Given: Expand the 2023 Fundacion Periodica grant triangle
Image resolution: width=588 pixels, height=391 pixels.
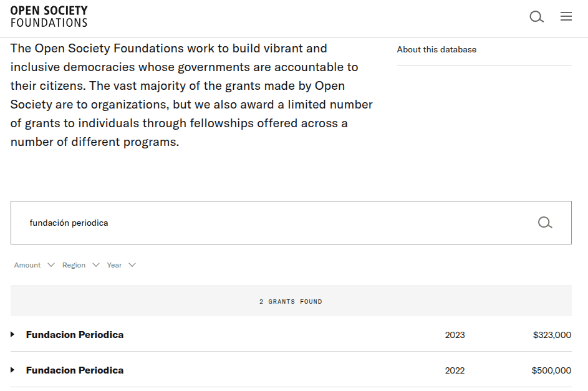Looking at the screenshot, I should 12,335.
